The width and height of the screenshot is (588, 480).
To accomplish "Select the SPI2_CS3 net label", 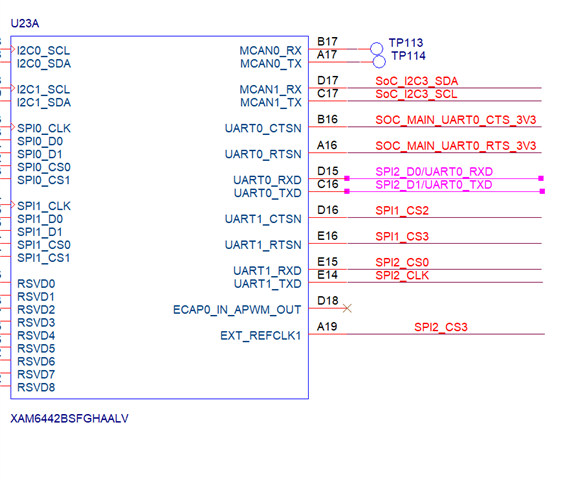I will [x=441, y=327].
